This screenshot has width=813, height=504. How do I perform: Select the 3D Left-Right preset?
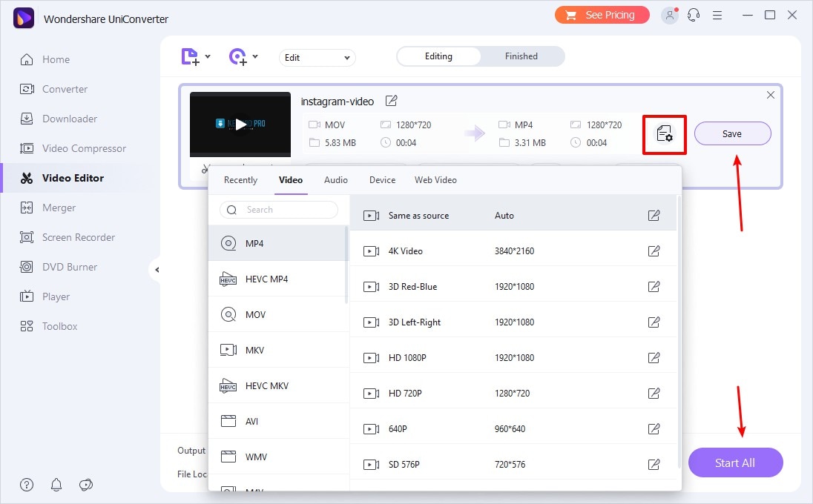[513, 322]
